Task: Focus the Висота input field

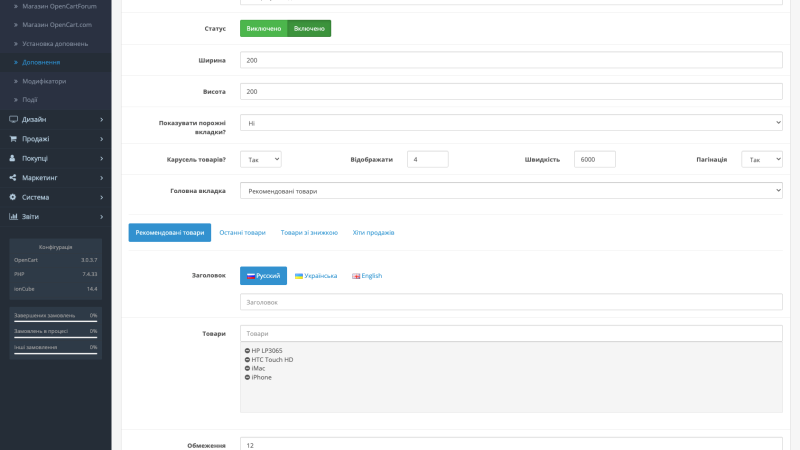Action: click(x=511, y=92)
